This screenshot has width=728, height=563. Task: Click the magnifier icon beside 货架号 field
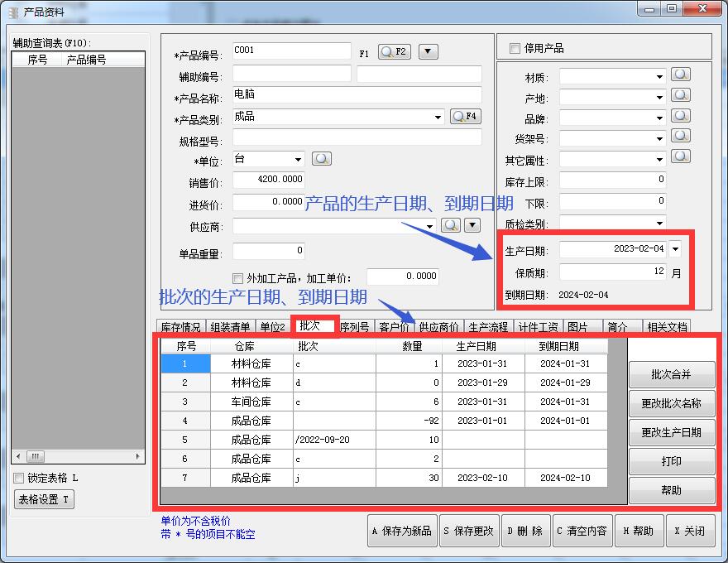(x=681, y=137)
